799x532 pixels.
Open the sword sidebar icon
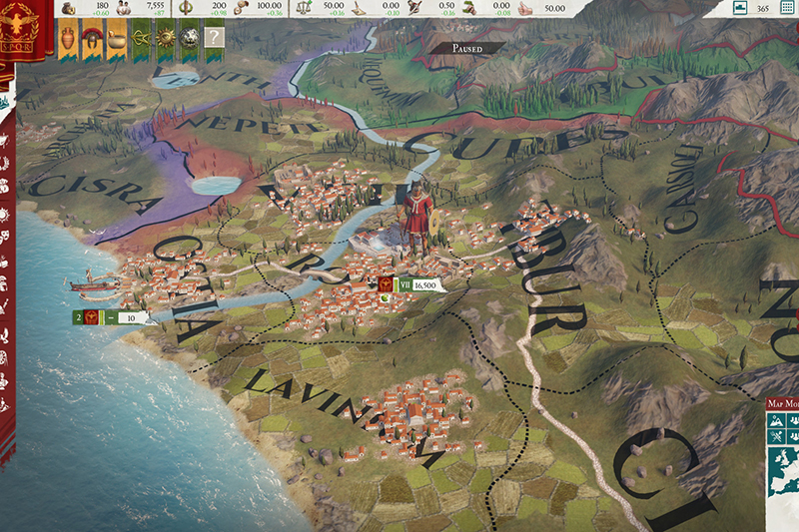(5, 307)
